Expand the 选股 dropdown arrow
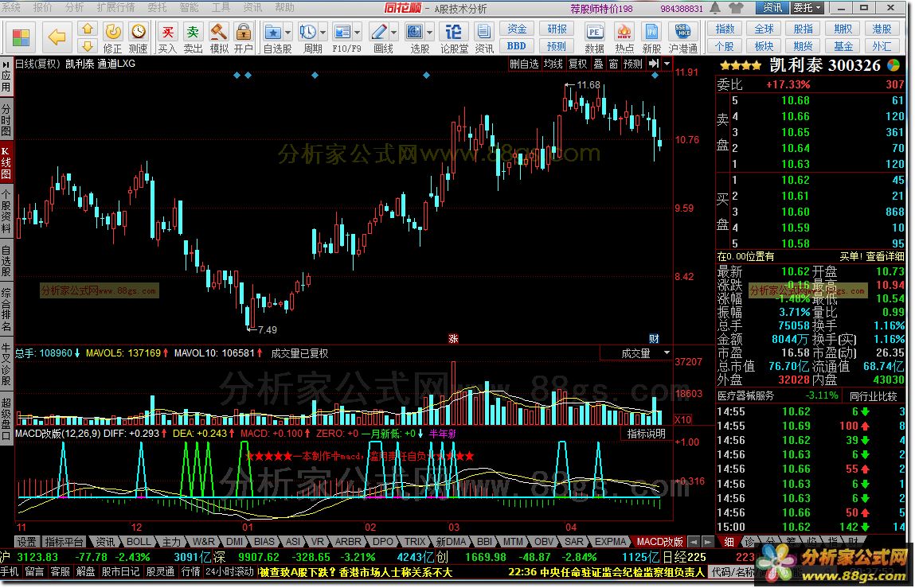 click(x=430, y=32)
